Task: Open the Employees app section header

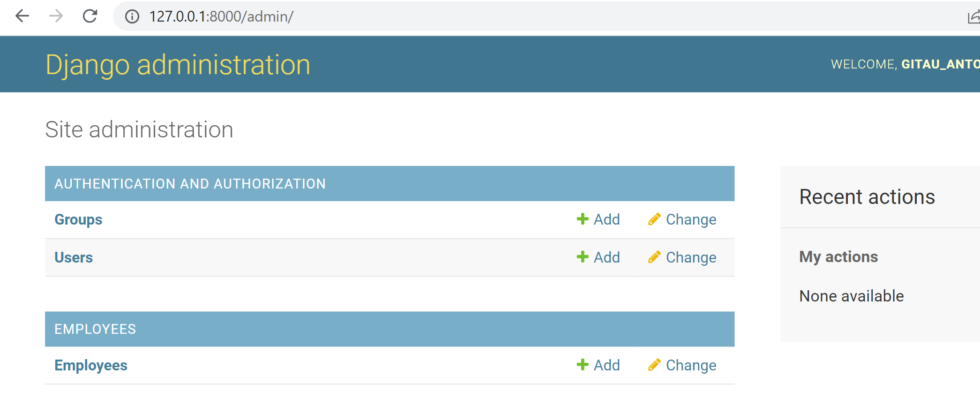Action: coord(95,329)
